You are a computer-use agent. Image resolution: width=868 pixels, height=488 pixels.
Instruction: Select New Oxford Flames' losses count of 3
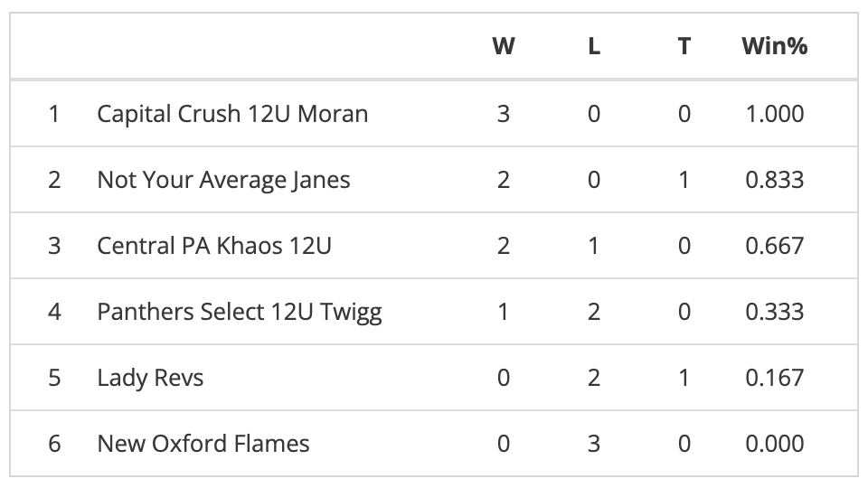[594, 444]
